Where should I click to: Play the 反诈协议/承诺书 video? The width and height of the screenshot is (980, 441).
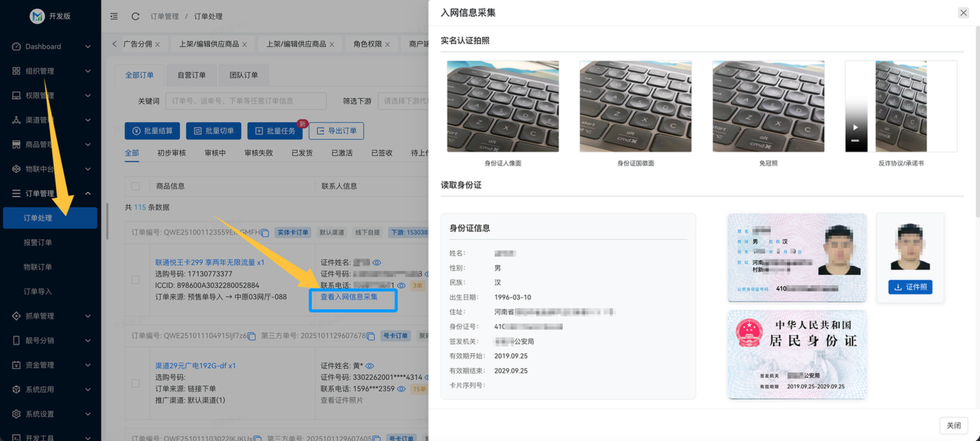coord(855,128)
